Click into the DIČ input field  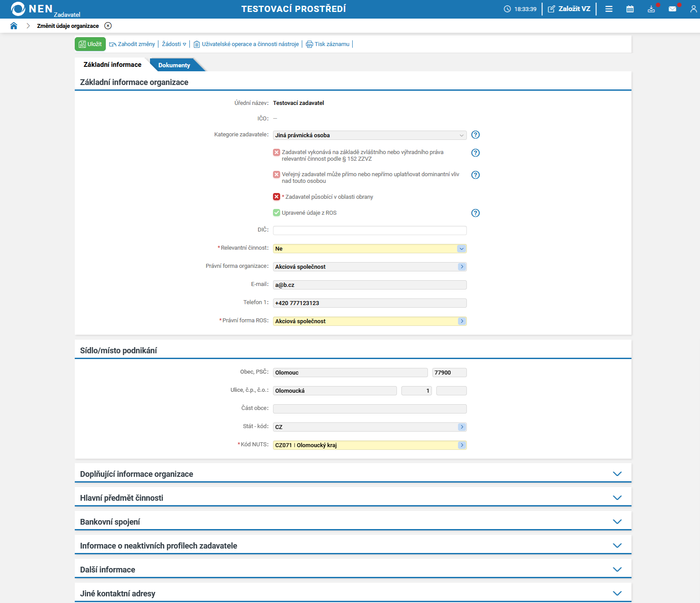pos(369,230)
